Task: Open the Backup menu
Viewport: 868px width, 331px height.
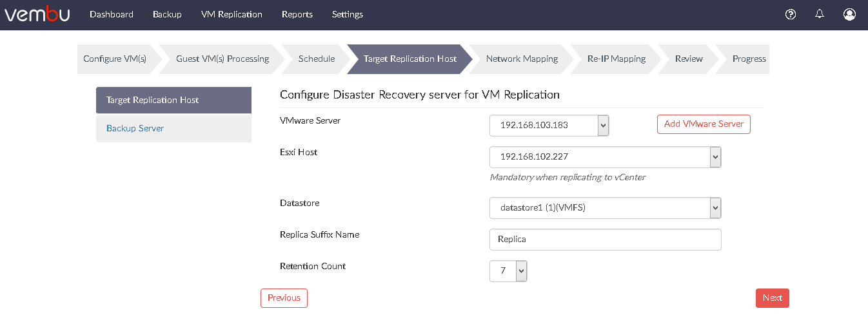Action: click(x=167, y=14)
